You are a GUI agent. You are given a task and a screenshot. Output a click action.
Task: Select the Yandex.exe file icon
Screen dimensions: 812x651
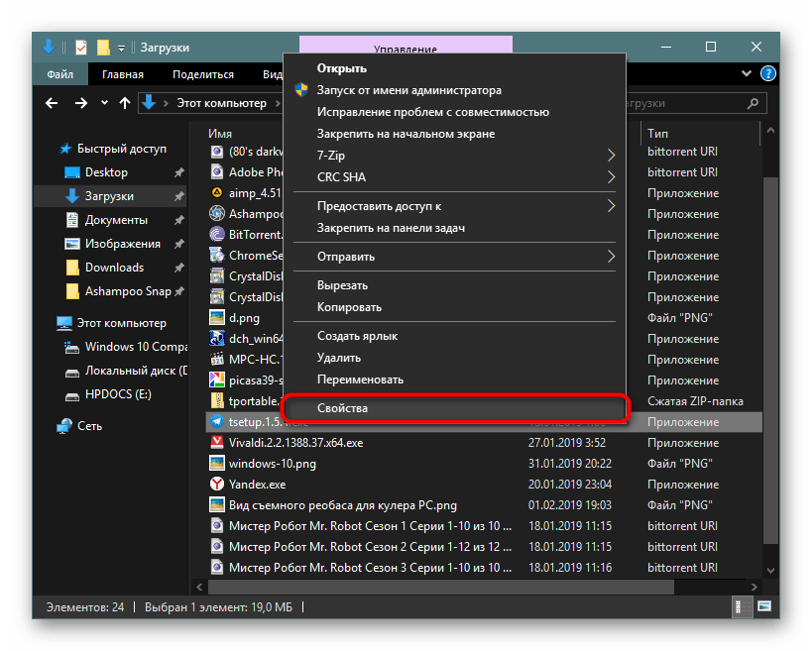(x=217, y=485)
